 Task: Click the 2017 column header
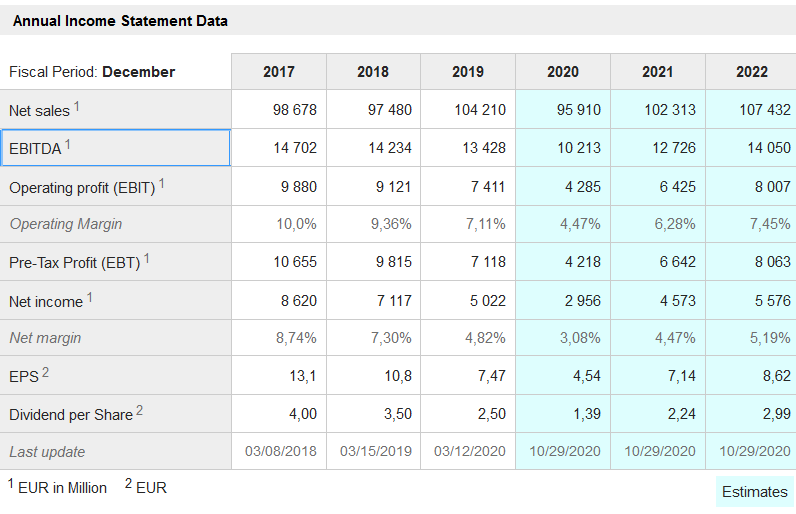pyautogui.click(x=279, y=71)
